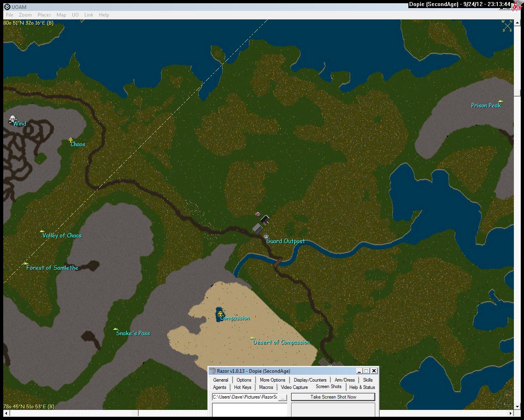Click the Prison Peak mountain marker

point(501,101)
